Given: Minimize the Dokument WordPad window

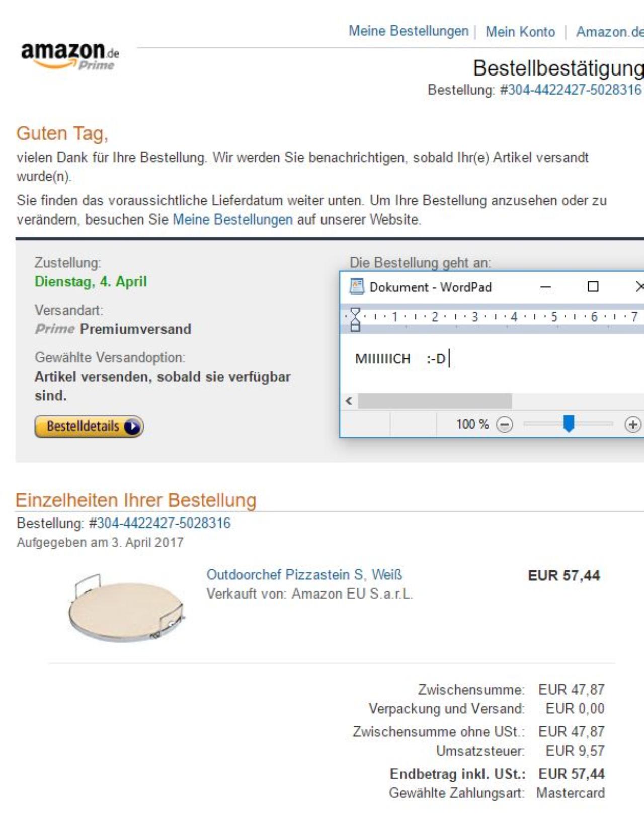Looking at the screenshot, I should click(x=545, y=287).
